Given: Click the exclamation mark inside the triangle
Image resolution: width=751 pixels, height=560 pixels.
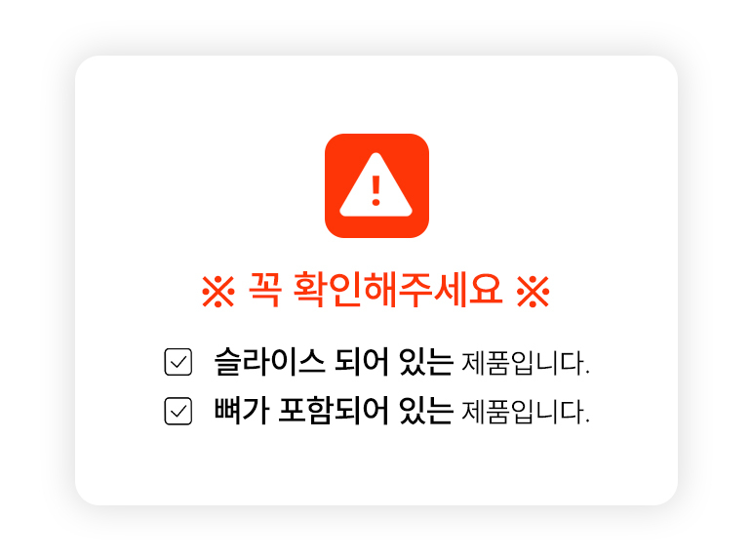Looking at the screenshot, I should tap(375, 191).
